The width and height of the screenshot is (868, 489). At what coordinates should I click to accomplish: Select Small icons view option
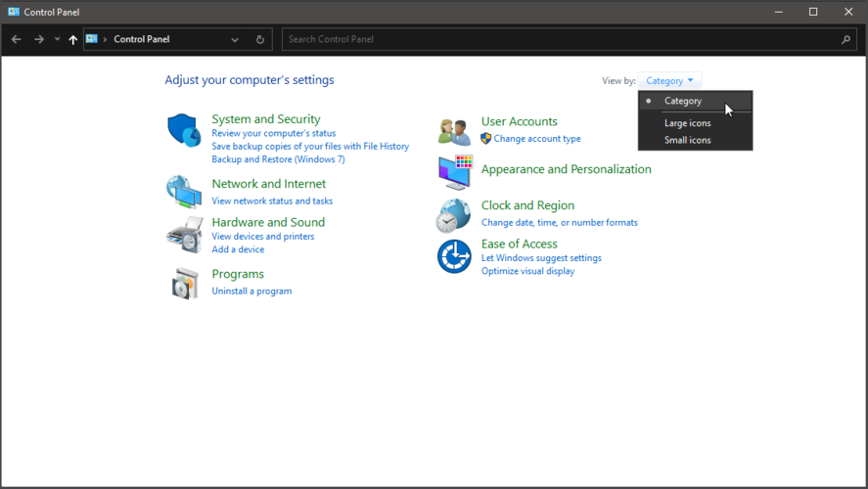click(x=696, y=140)
